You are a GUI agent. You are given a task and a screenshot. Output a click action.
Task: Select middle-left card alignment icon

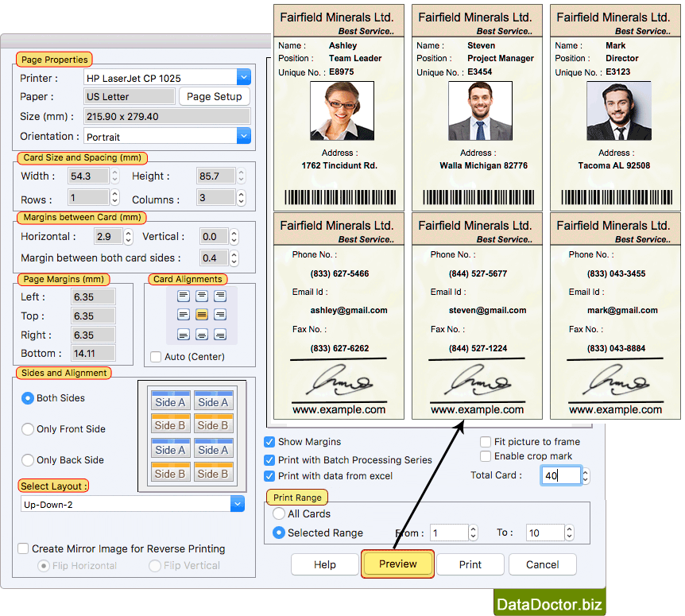click(x=184, y=315)
